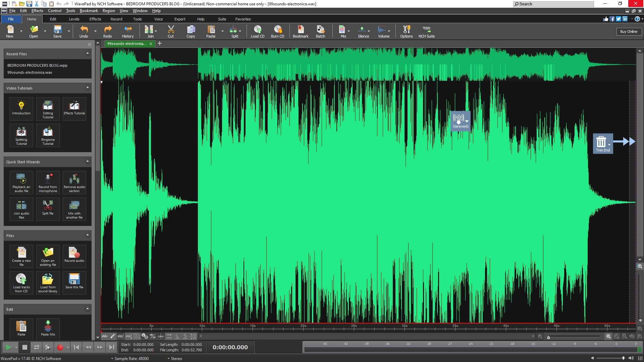
Task: Click Load from sound library
Action: [x=48, y=283]
